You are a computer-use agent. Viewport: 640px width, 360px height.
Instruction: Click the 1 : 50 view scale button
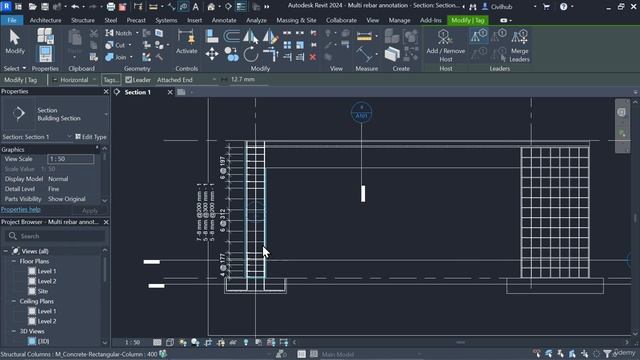click(132, 342)
